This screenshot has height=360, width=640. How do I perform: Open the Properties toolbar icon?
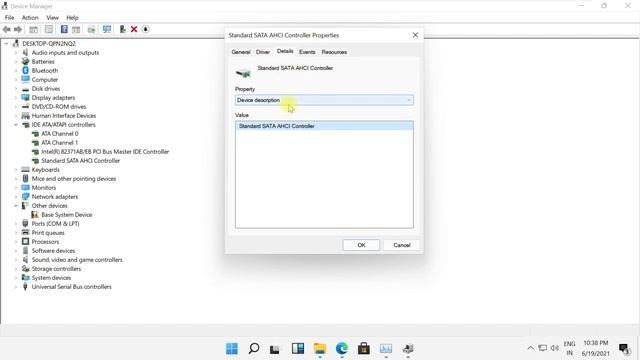coord(49,29)
